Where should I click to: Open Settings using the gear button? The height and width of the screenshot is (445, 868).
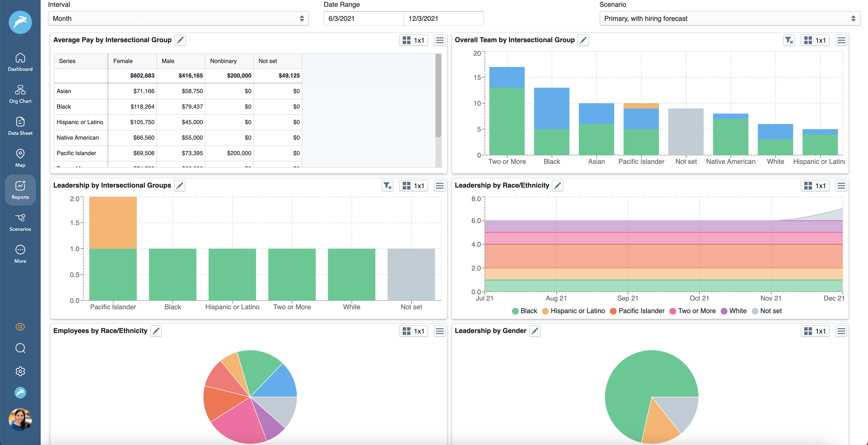pyautogui.click(x=20, y=371)
